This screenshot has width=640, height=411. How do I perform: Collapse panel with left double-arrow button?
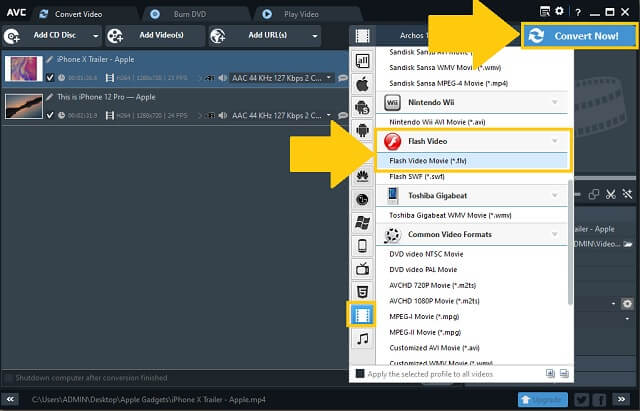coord(10,399)
